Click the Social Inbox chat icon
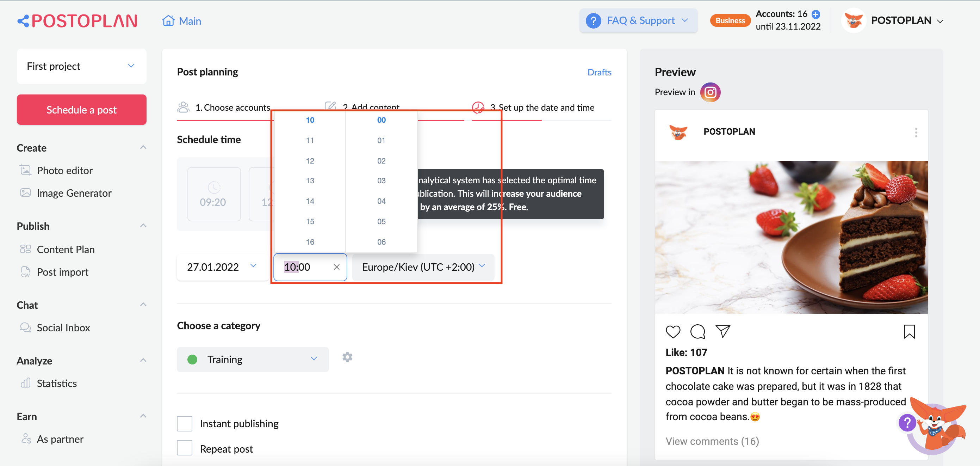 (x=25, y=327)
